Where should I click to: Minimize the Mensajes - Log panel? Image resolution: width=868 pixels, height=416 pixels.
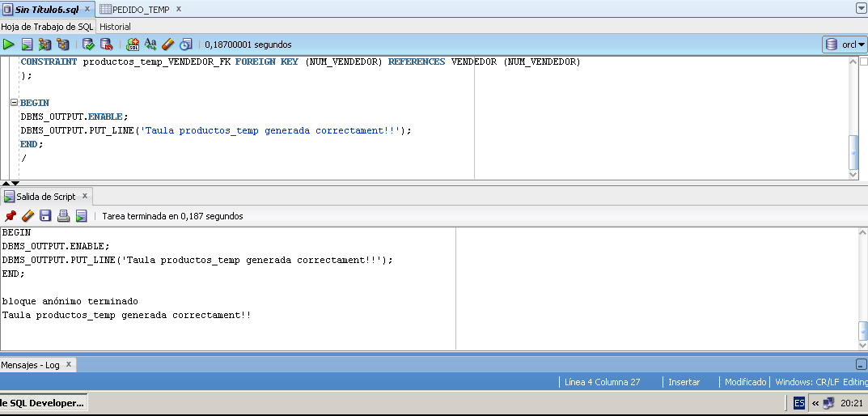(862, 364)
